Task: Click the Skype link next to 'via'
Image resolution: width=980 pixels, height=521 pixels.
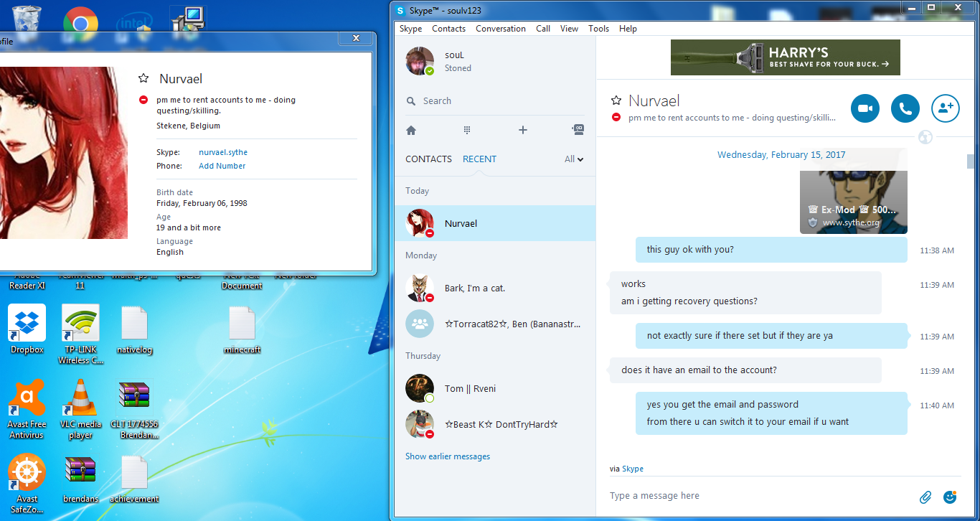Action: [x=633, y=469]
